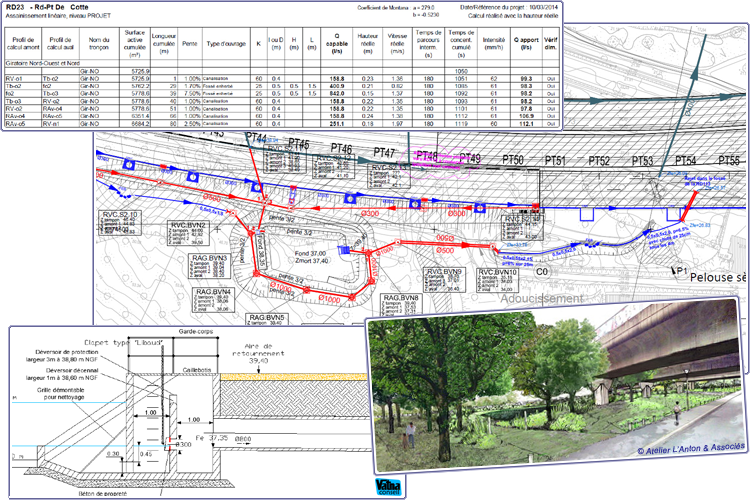
Task: Select the PT54 profile label
Action: 685,160
